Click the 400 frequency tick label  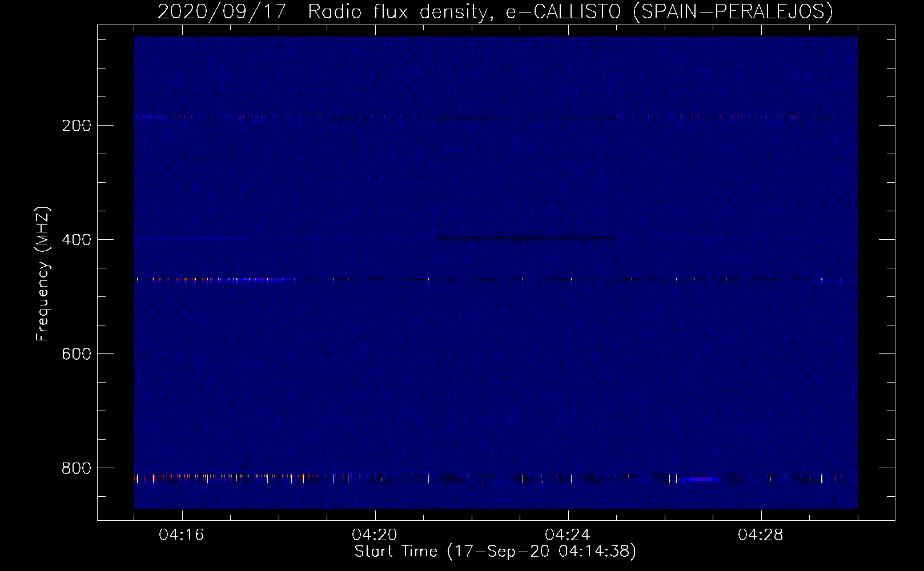click(77, 240)
